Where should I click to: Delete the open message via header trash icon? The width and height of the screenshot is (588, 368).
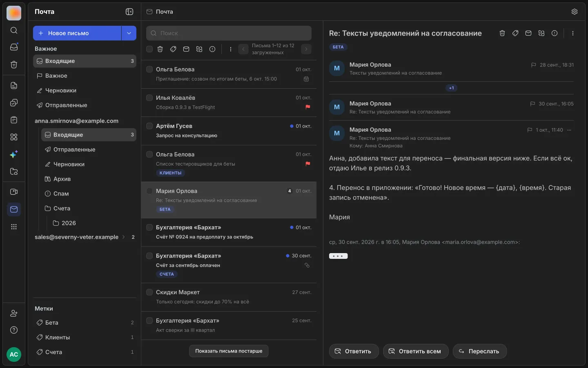point(502,33)
